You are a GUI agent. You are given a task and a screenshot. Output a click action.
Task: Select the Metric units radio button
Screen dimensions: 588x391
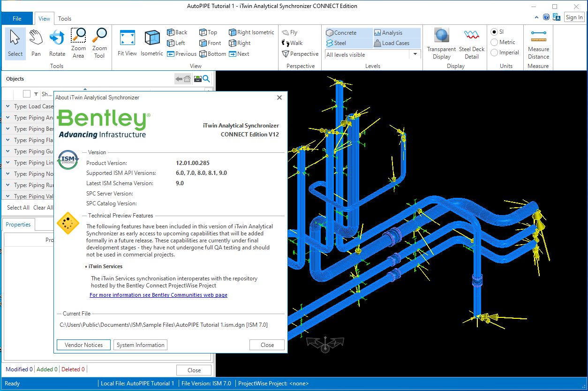coord(494,42)
